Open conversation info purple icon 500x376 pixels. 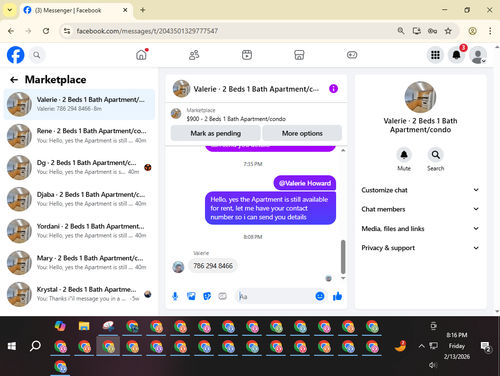333,89
